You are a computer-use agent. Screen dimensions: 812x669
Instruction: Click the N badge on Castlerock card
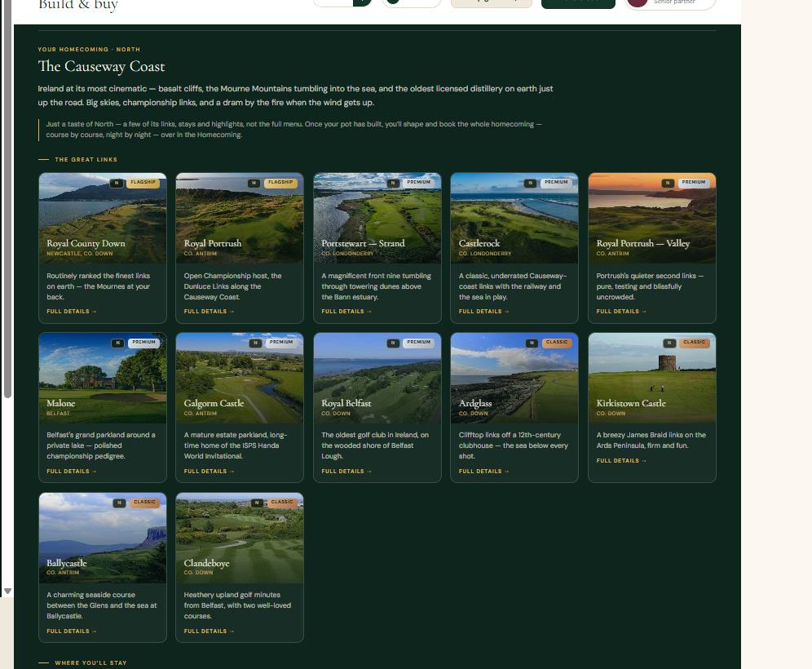click(x=530, y=183)
